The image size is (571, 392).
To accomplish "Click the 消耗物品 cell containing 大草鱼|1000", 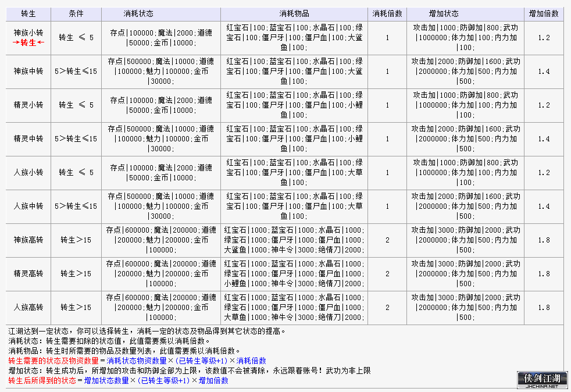I will [x=294, y=308].
